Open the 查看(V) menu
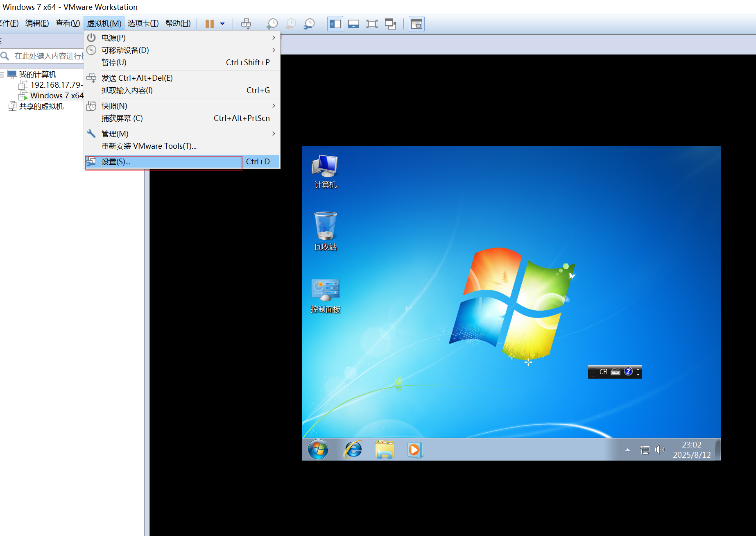756x536 pixels. (x=68, y=23)
